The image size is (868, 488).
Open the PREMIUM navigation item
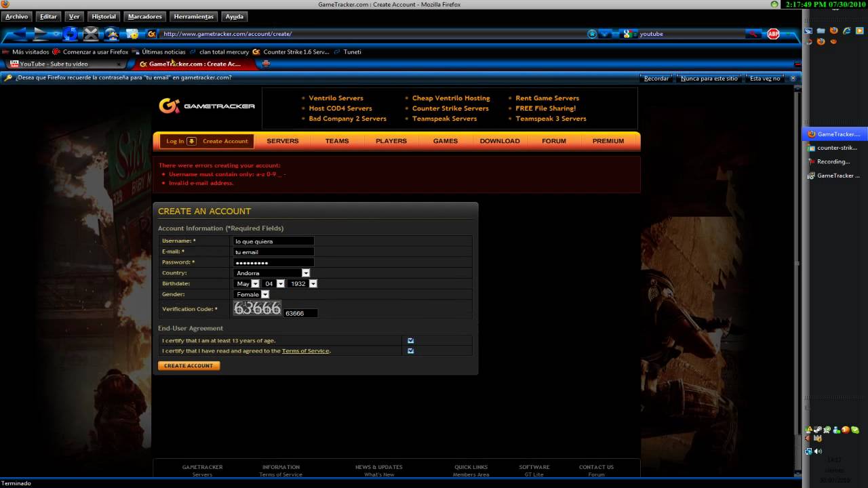608,141
